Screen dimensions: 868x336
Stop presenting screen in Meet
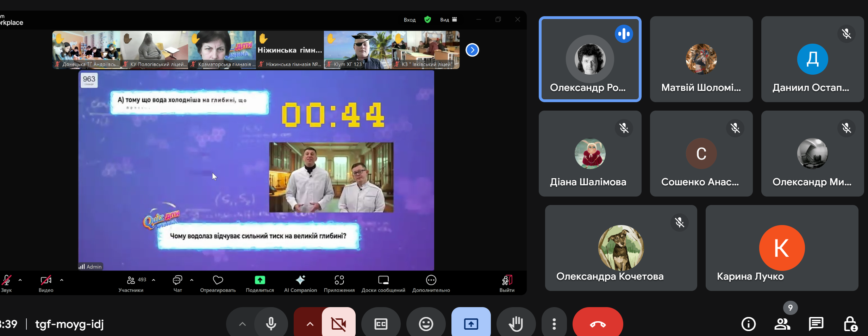(471, 324)
